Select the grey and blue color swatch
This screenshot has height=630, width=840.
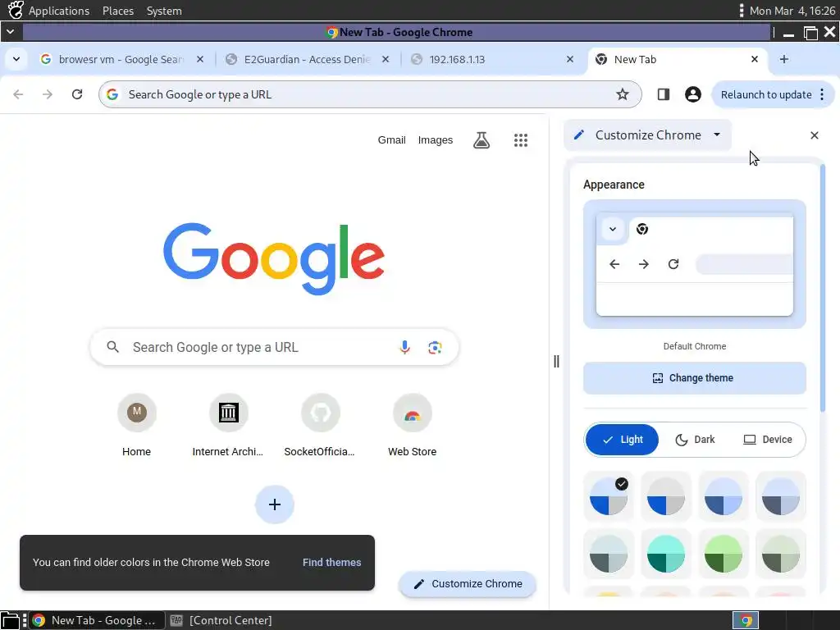[x=666, y=496]
